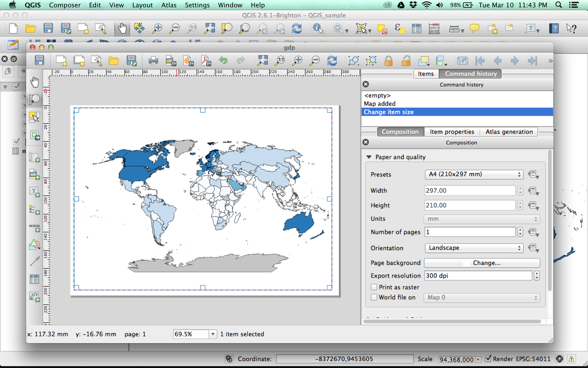Screen dimensions: 588x368
Task: Click the Print composition icon
Action: click(153, 61)
